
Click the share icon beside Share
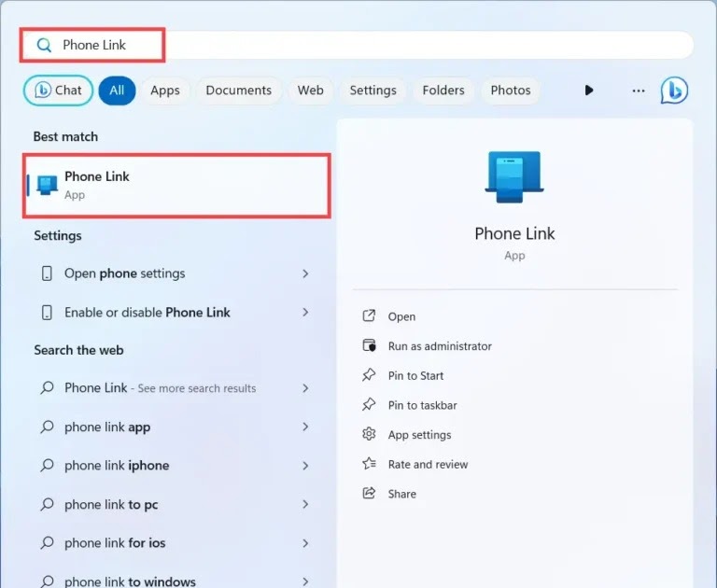click(x=369, y=493)
